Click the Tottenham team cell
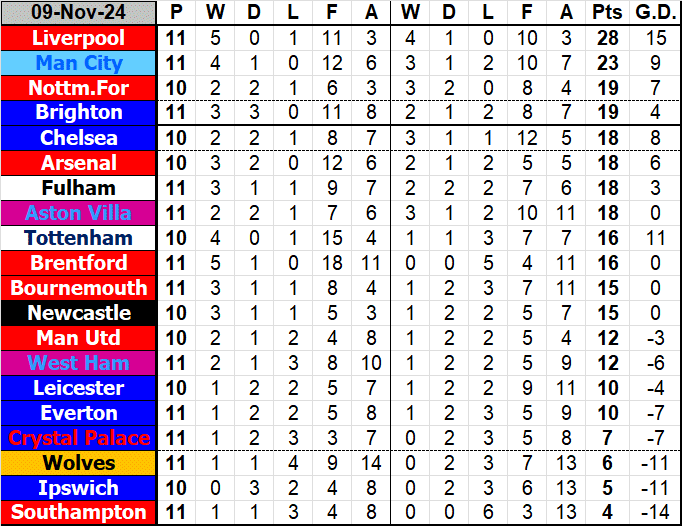 pos(79,238)
